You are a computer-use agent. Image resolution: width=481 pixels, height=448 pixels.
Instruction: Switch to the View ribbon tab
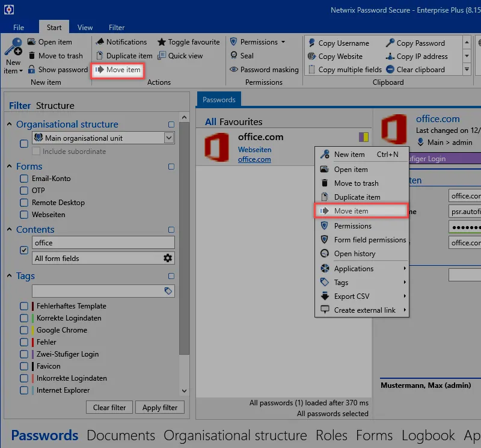pyautogui.click(x=85, y=27)
